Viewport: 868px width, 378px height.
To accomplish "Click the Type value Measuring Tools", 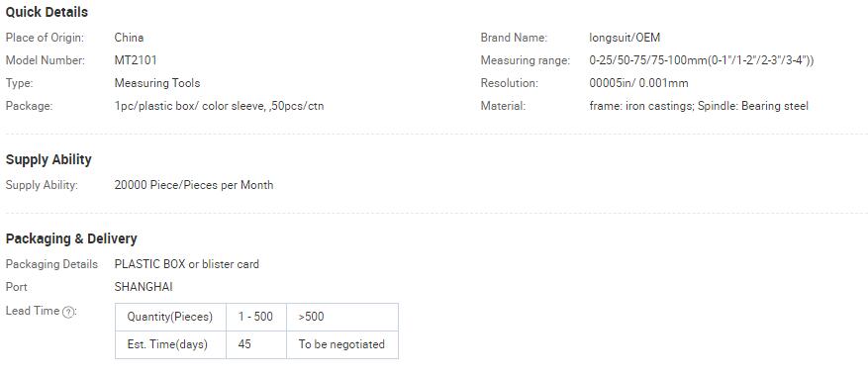I will [157, 83].
